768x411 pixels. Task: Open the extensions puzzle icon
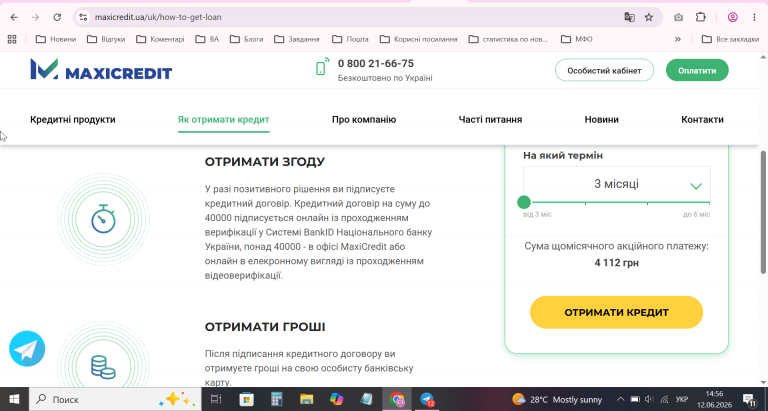coord(700,17)
